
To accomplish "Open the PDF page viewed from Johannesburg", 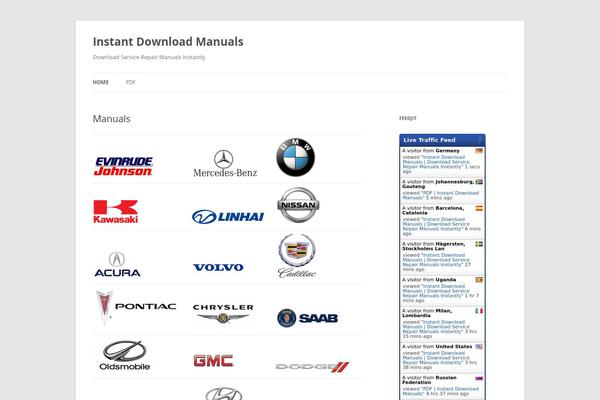I will 440,195.
